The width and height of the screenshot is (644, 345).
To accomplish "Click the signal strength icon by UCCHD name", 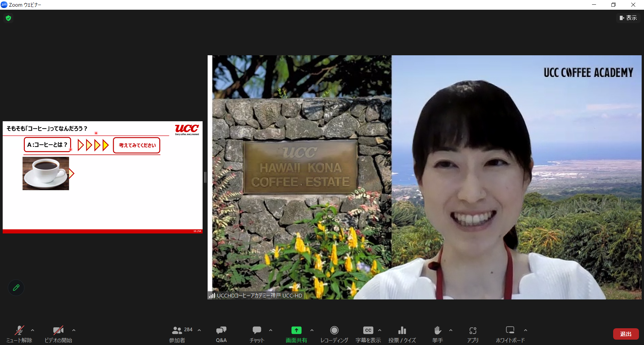I will coord(212,295).
